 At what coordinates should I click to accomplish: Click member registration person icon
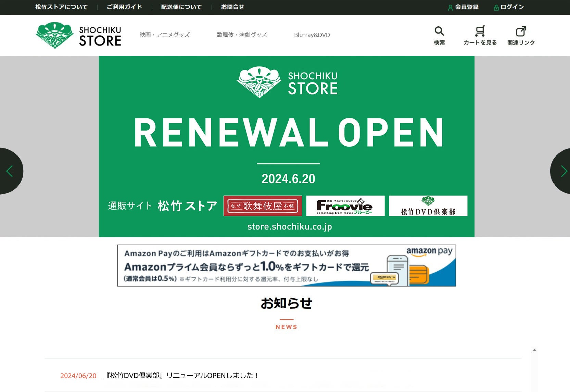(x=450, y=8)
